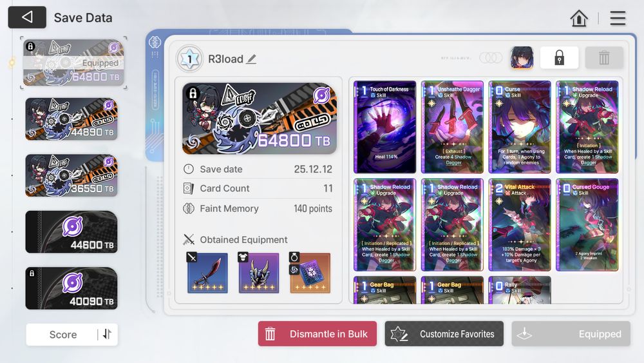Viewport: 644px width, 363px height.
Task: Select the 44890 TB save slot
Action: click(71, 119)
